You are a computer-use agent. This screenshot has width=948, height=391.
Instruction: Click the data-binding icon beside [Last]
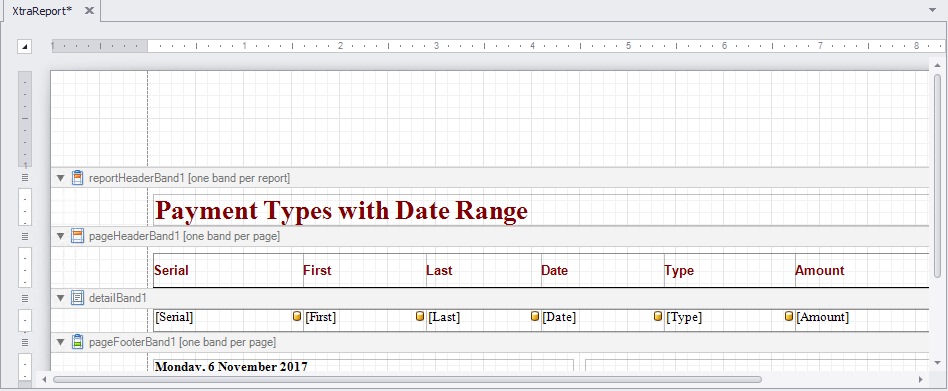420,316
